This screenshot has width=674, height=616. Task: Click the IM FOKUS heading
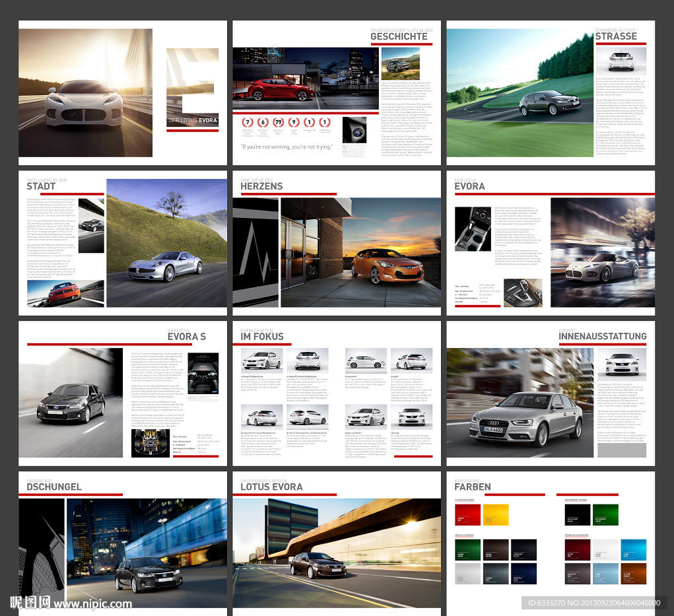coord(262,337)
